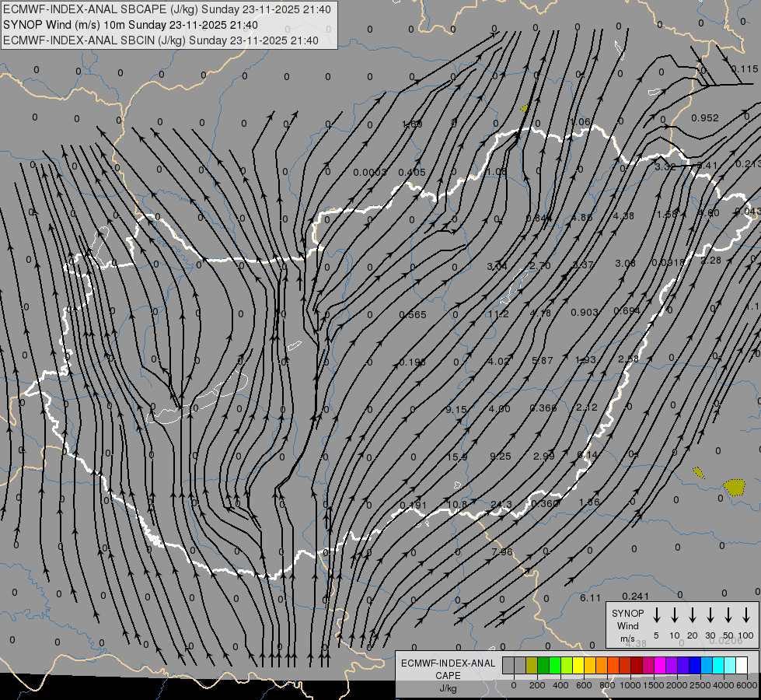
Task: Click the 6.11 value near wind legend
Action: point(590,598)
